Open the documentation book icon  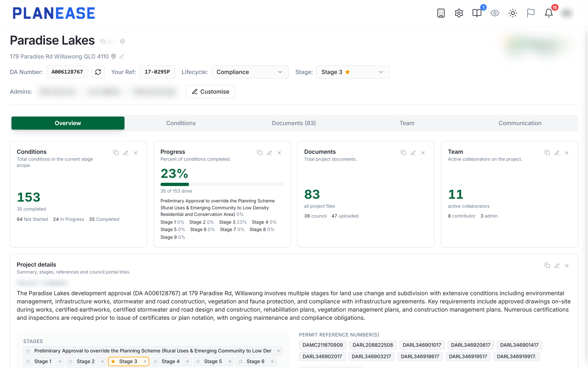coord(477,13)
